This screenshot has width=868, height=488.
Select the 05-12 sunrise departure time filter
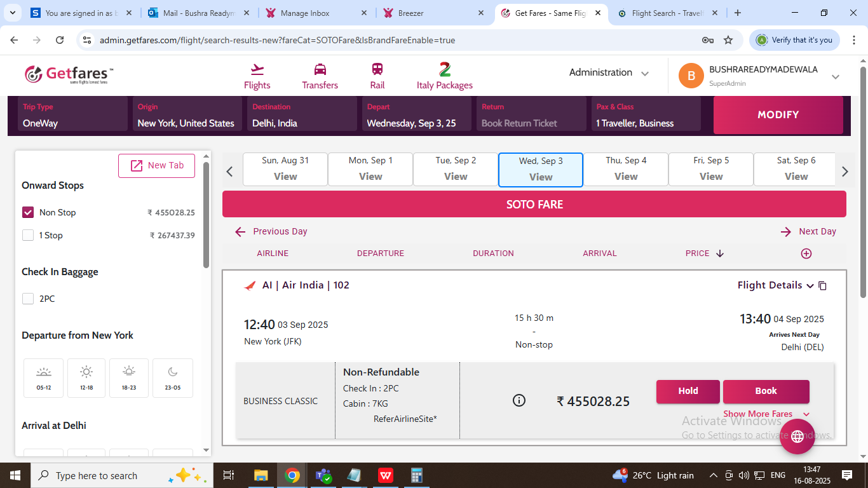click(44, 377)
